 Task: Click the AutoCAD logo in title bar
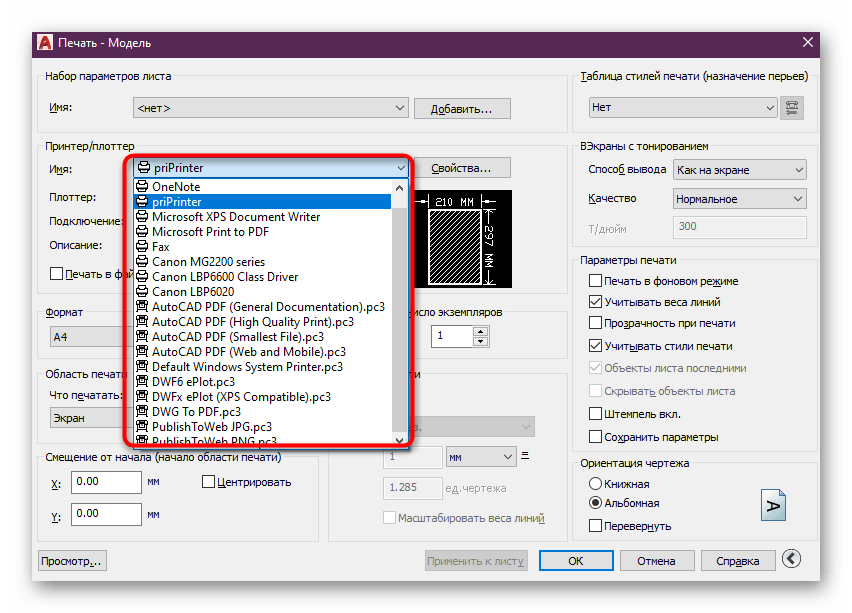click(45, 43)
